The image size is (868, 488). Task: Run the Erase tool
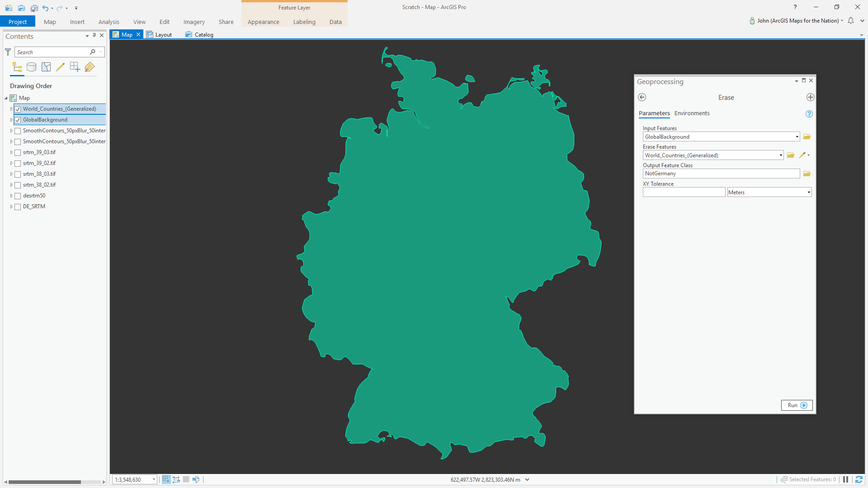[797, 405]
